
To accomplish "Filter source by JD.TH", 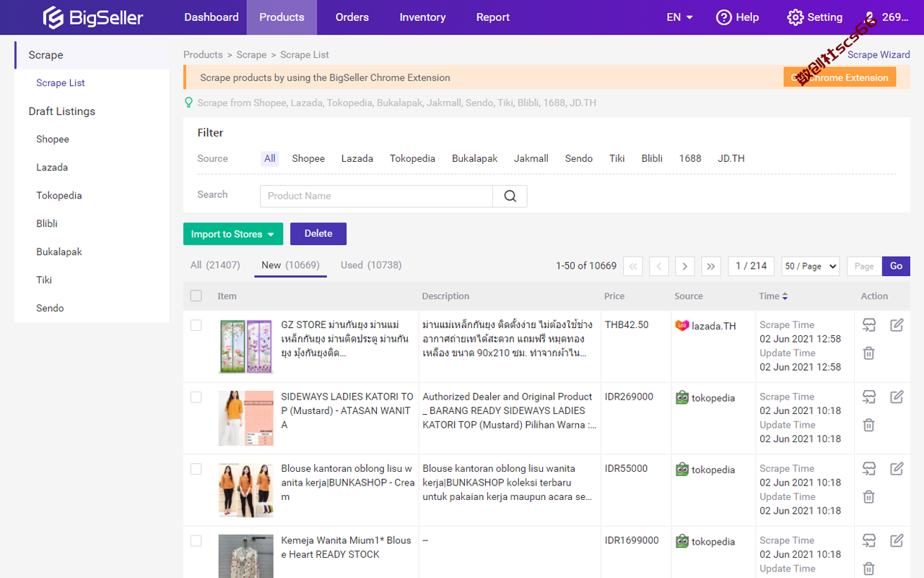I will pos(731,158).
